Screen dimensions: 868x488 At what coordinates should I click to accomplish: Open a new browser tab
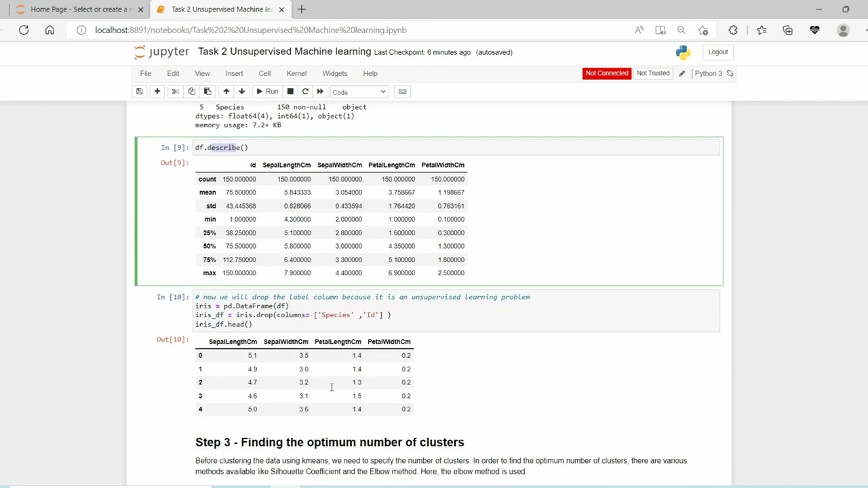click(x=302, y=9)
